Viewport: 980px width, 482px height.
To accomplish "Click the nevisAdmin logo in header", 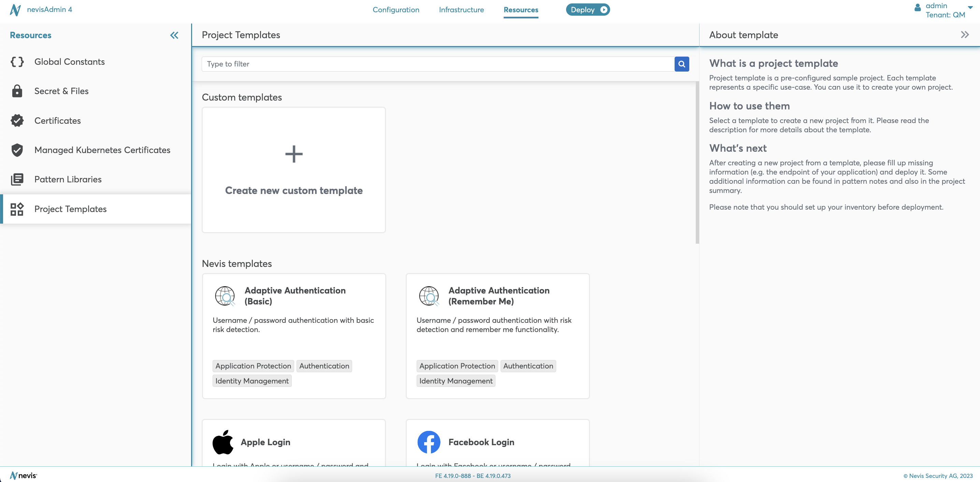I will click(15, 10).
